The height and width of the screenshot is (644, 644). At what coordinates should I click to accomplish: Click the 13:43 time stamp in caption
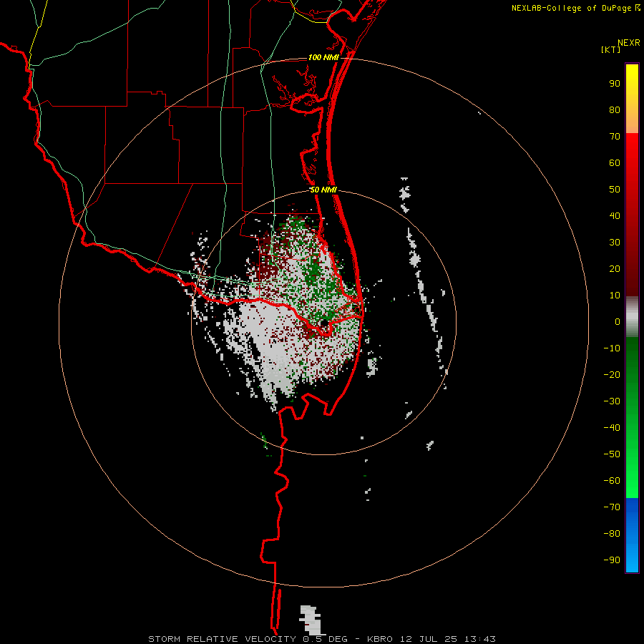pyautogui.click(x=479, y=639)
